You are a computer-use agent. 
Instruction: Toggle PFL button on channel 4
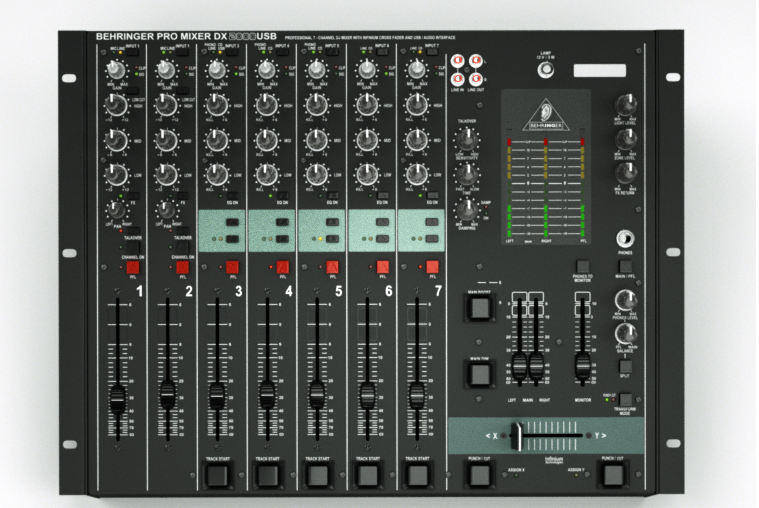tap(283, 267)
